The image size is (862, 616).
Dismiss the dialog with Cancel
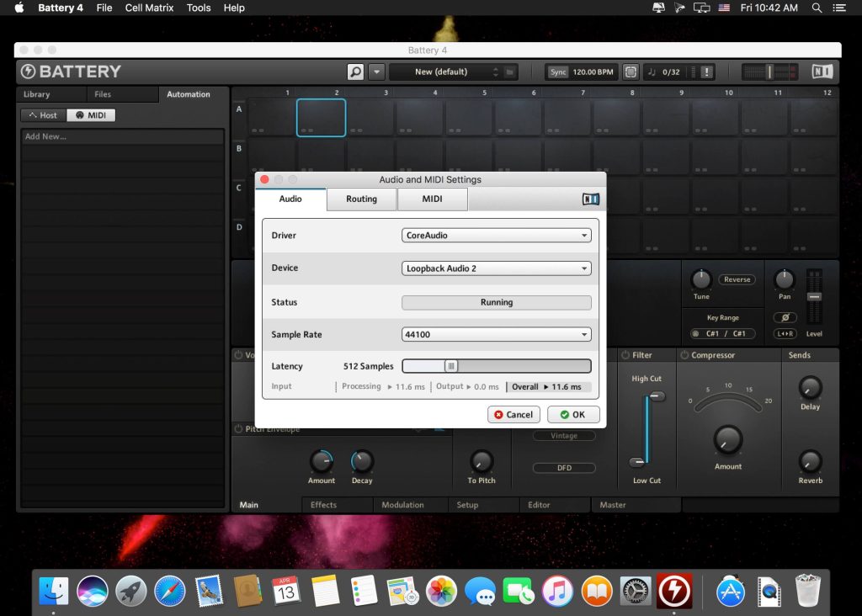point(513,414)
